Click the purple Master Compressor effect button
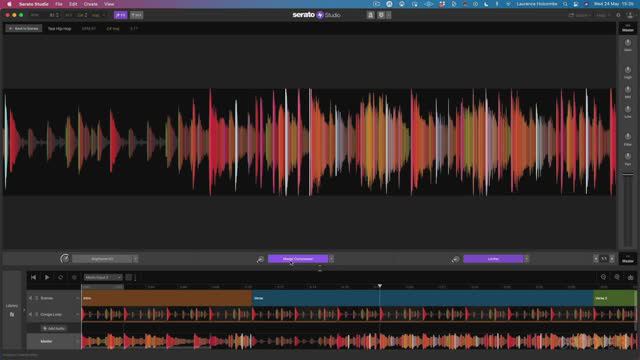Viewport: 640px width, 360px height. 298,259
